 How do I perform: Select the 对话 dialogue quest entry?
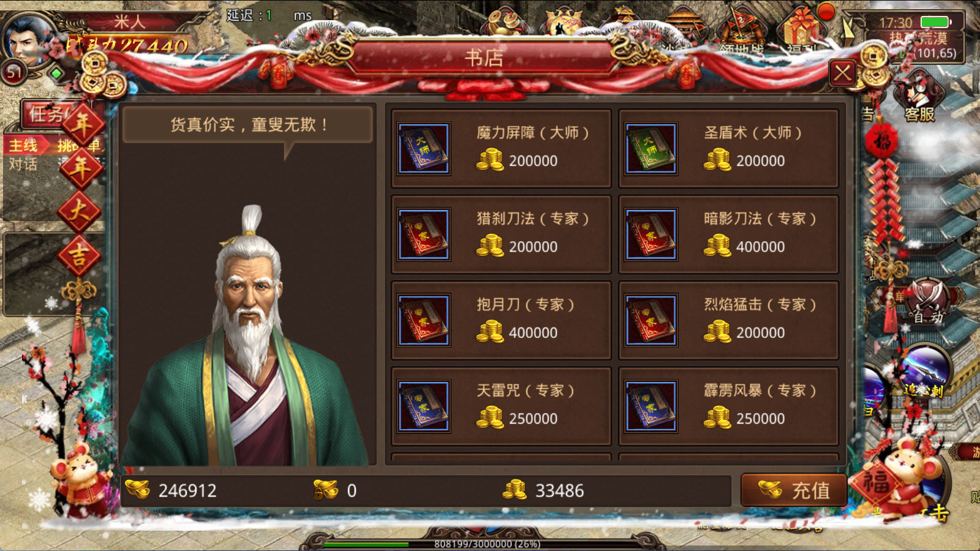(23, 164)
